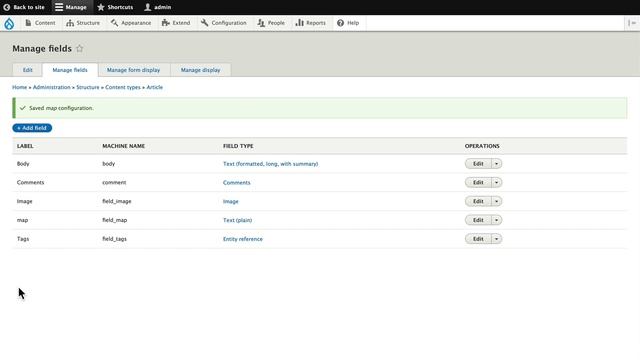Viewport: 640px width, 360px height.
Task: Click the OPERATIONS column header
Action: [482, 146]
